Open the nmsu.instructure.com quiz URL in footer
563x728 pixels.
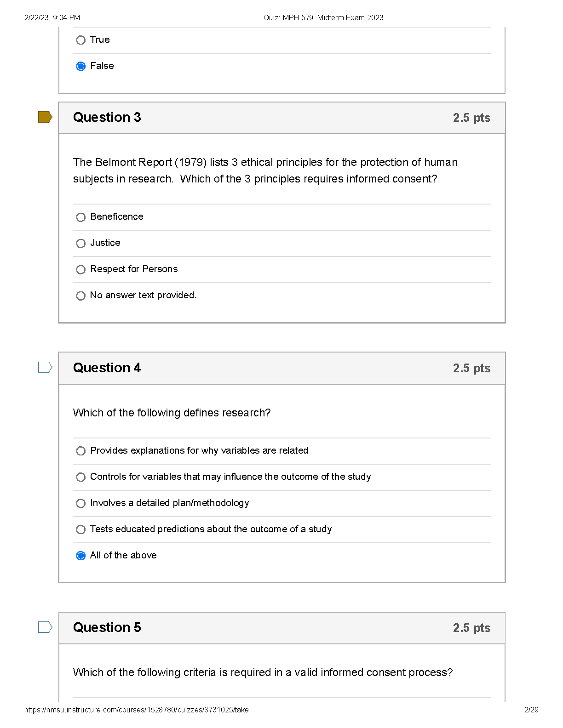(136, 710)
